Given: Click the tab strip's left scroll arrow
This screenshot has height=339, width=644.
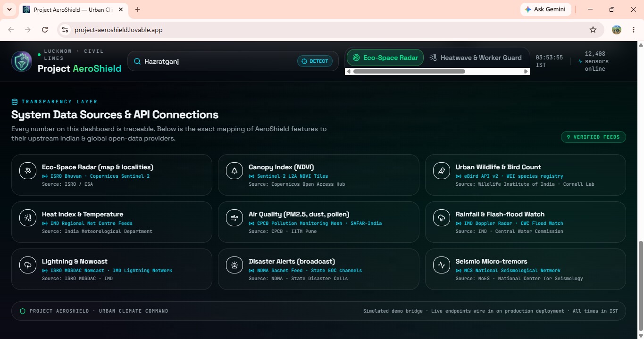Looking at the screenshot, I should 348,72.
